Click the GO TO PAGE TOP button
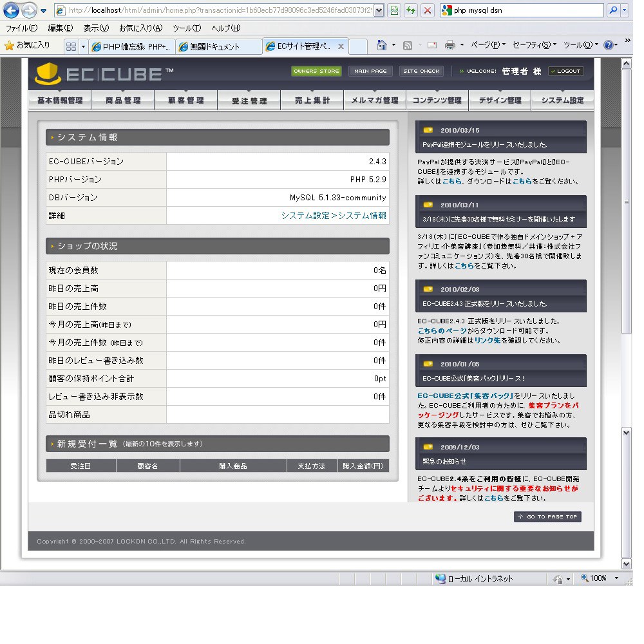Screen dimensions: 644x644 (547, 517)
